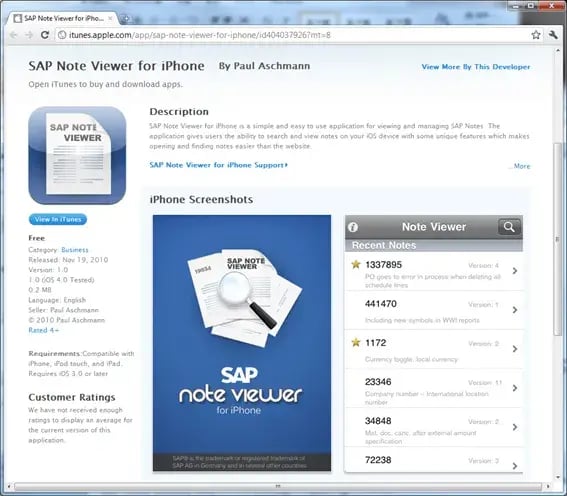The image size is (567, 496).
Task: Open a new tab with the plus button
Action: (x=125, y=18)
